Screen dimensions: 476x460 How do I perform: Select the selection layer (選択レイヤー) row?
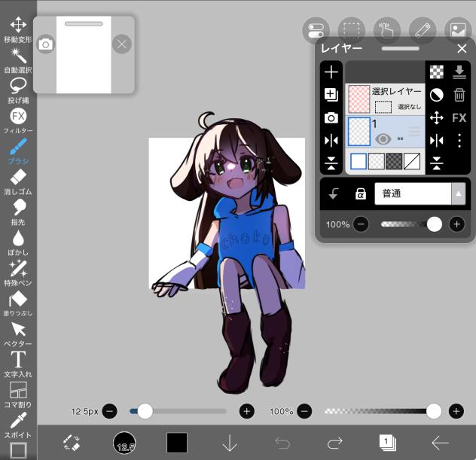(x=385, y=99)
